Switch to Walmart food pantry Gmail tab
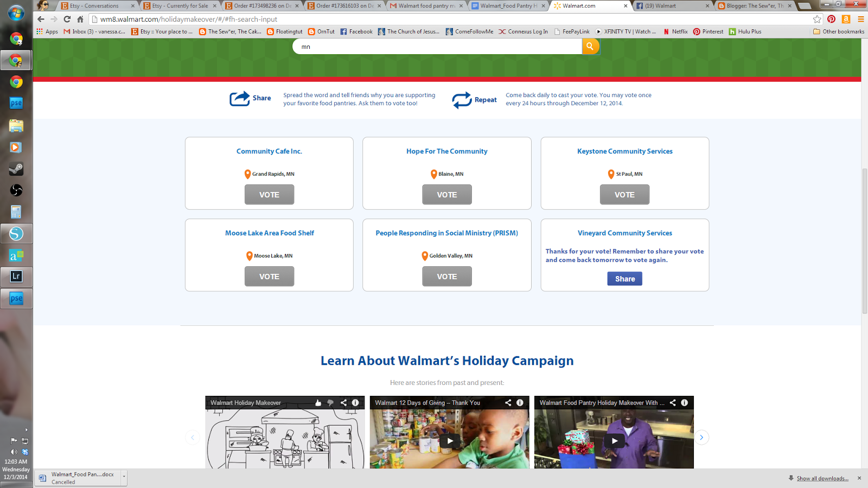The width and height of the screenshot is (868, 488). point(426,6)
